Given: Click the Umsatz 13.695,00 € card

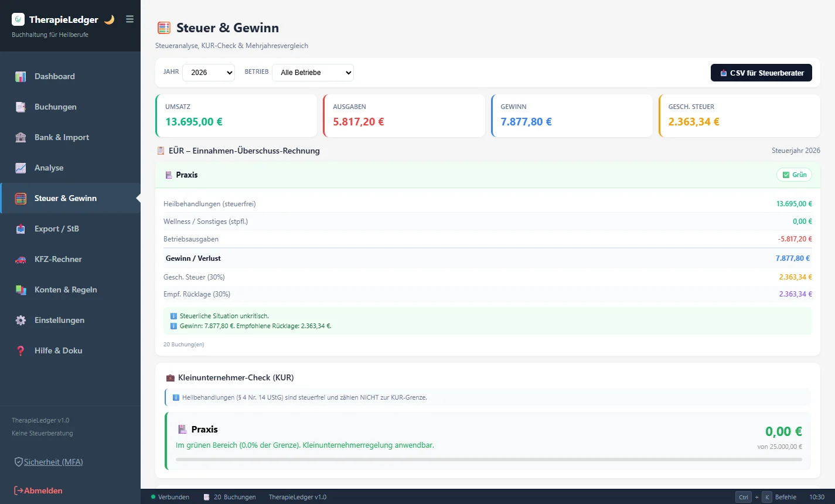Looking at the screenshot, I should 236,116.
